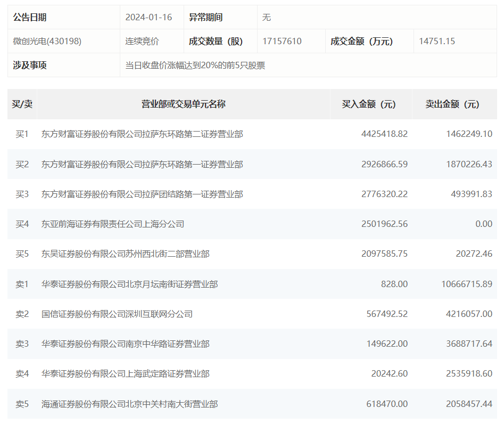Select 东吴证券苏州西北街二部营业部 row name
504x424 pixels.
coord(126,254)
